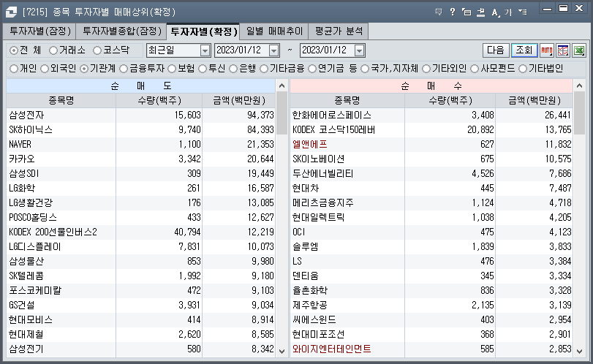The image size is (593, 364).
Task: Click the 'A' font size icon
Action: 495,12
